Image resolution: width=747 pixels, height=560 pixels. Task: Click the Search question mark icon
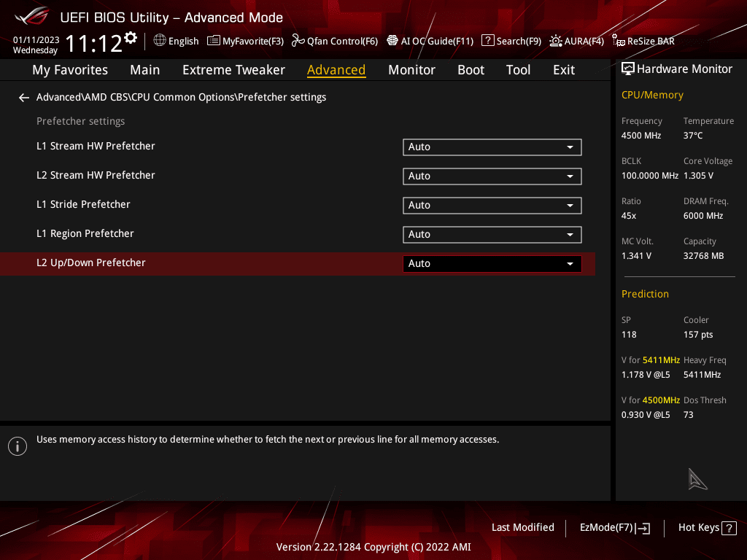[487, 41]
